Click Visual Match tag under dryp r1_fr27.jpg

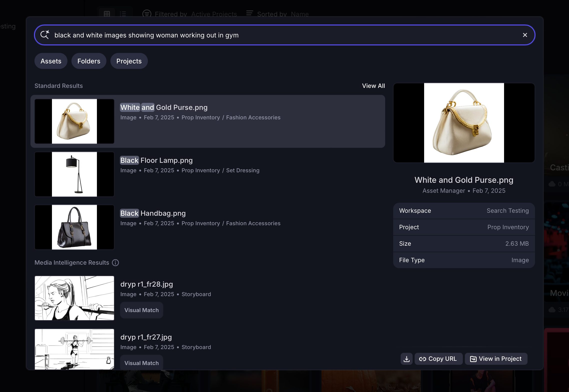[142, 363]
